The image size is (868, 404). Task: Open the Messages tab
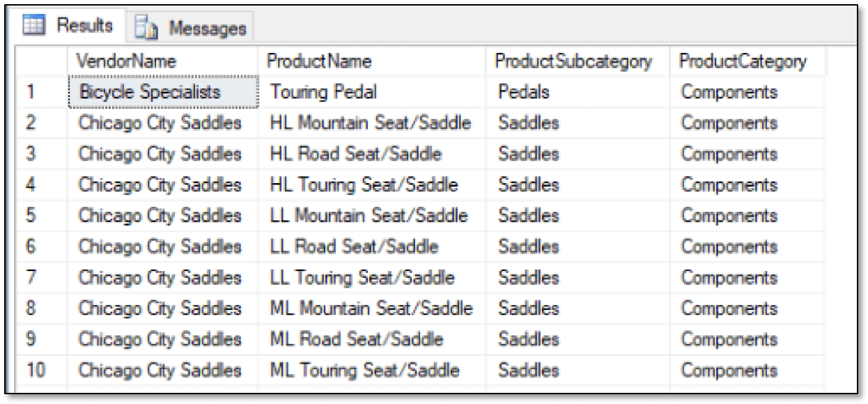(189, 29)
